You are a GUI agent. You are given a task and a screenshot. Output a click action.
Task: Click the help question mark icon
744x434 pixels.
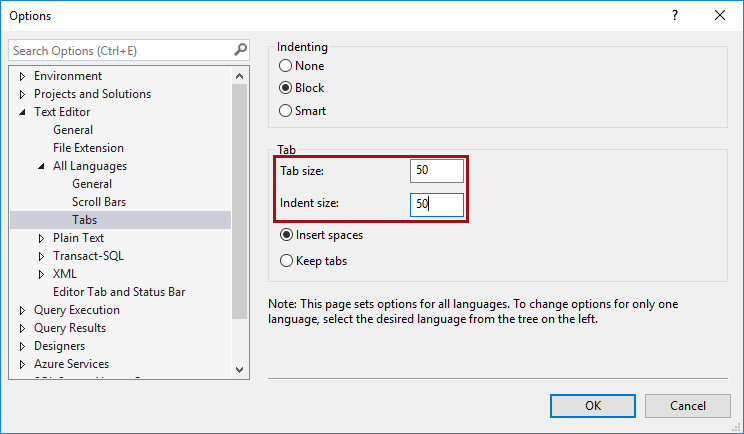click(675, 16)
